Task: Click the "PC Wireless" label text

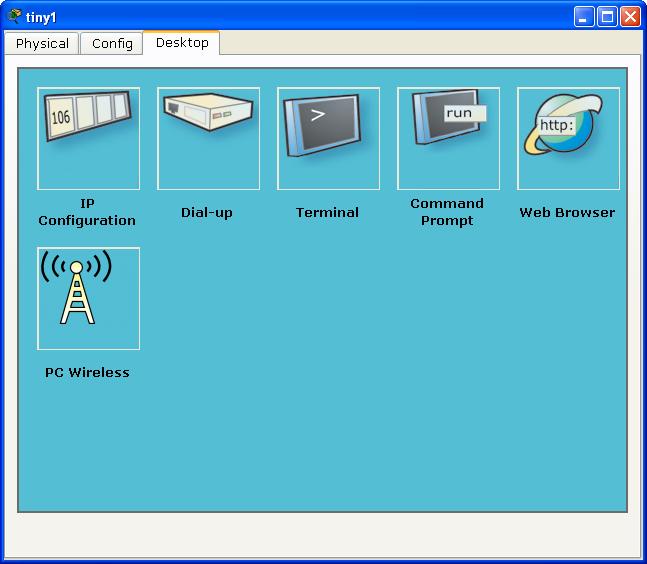Action: (x=87, y=373)
